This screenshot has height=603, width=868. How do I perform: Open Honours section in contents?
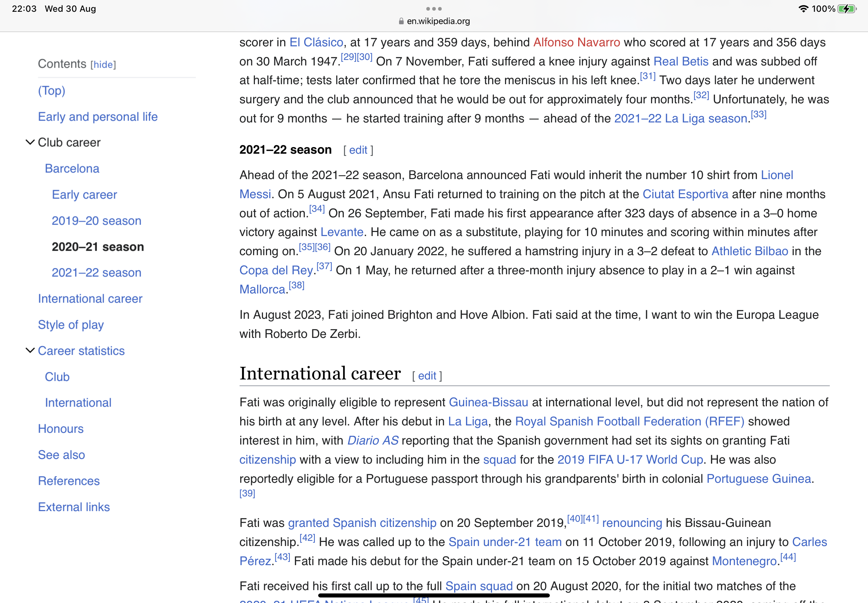(61, 429)
